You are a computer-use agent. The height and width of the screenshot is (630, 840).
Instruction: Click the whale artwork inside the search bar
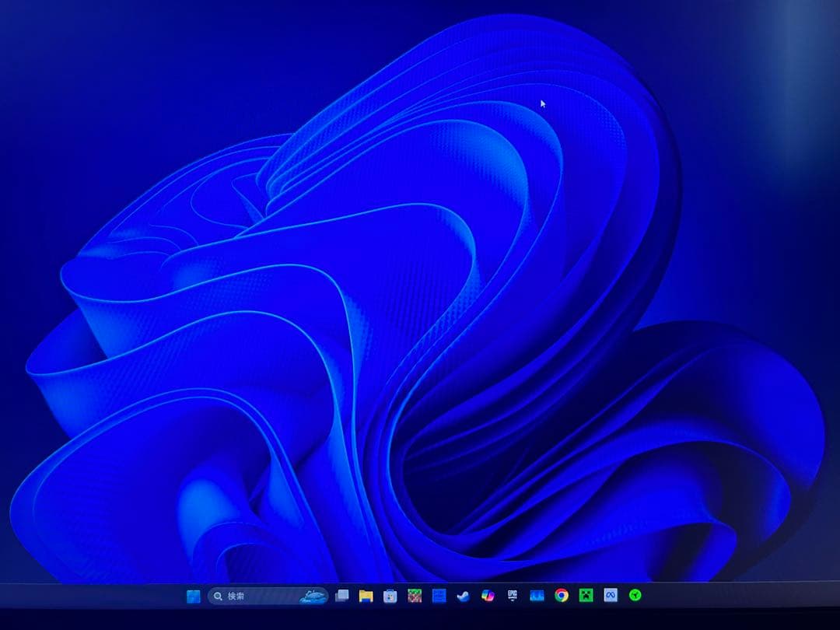[x=311, y=595]
